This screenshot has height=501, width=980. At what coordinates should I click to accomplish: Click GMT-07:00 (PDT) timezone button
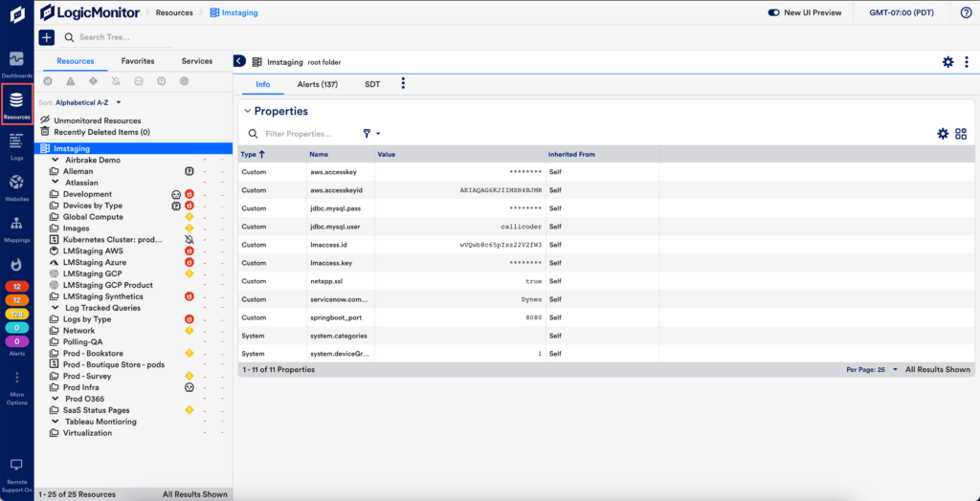coord(900,12)
